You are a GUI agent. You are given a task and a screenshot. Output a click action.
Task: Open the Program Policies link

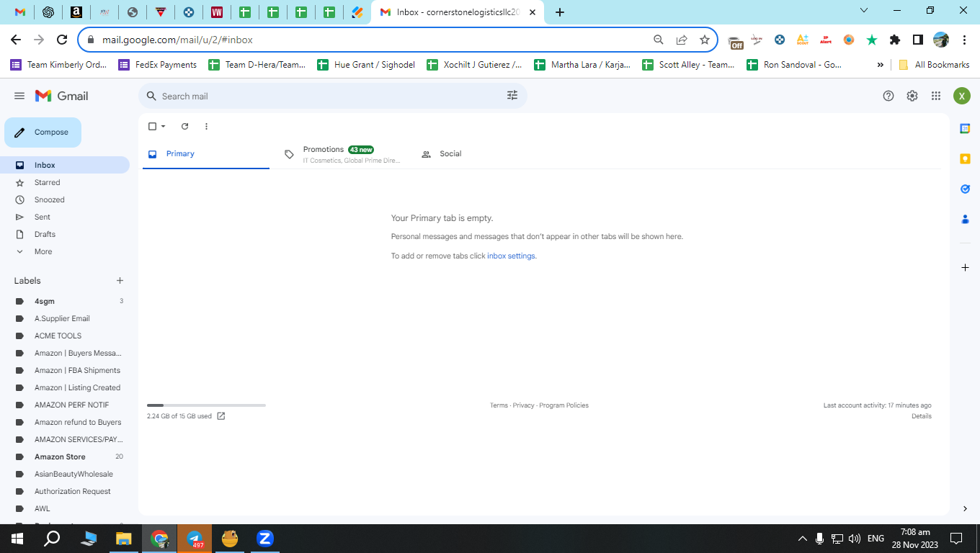coord(563,405)
